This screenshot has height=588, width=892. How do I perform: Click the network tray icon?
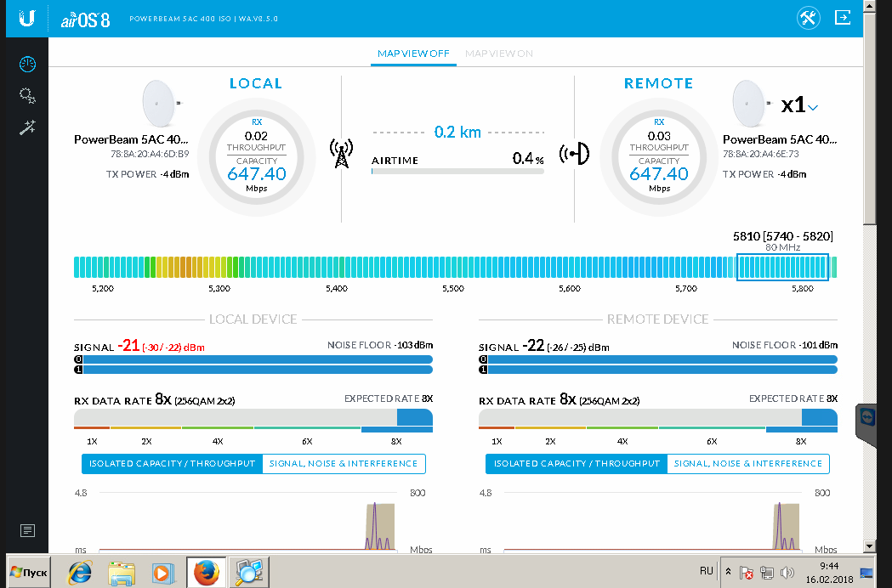767,573
